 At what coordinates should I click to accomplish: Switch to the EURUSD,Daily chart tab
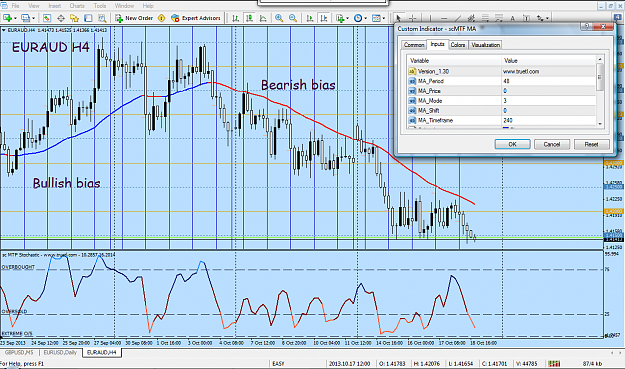[x=60, y=353]
